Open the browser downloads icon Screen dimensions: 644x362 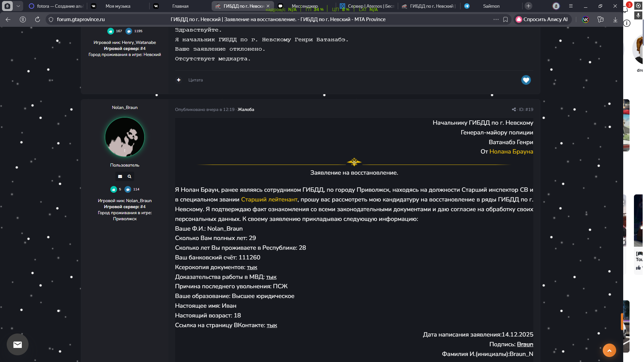(x=615, y=19)
